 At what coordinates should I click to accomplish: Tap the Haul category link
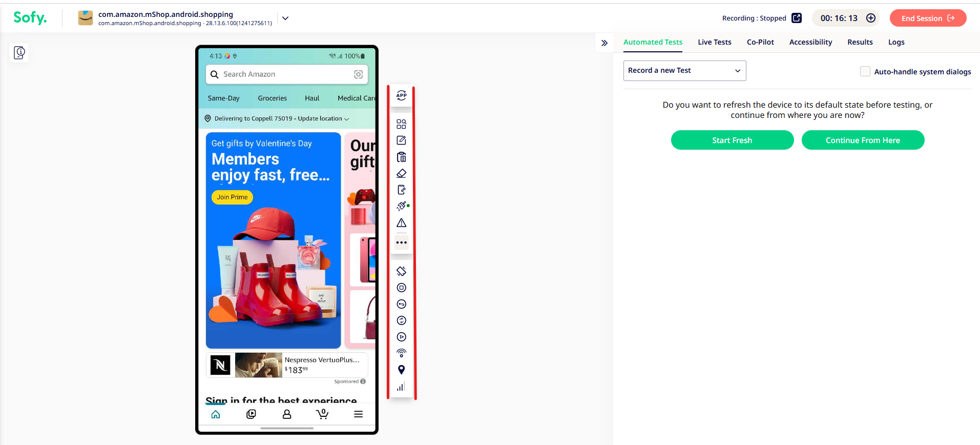tap(312, 98)
